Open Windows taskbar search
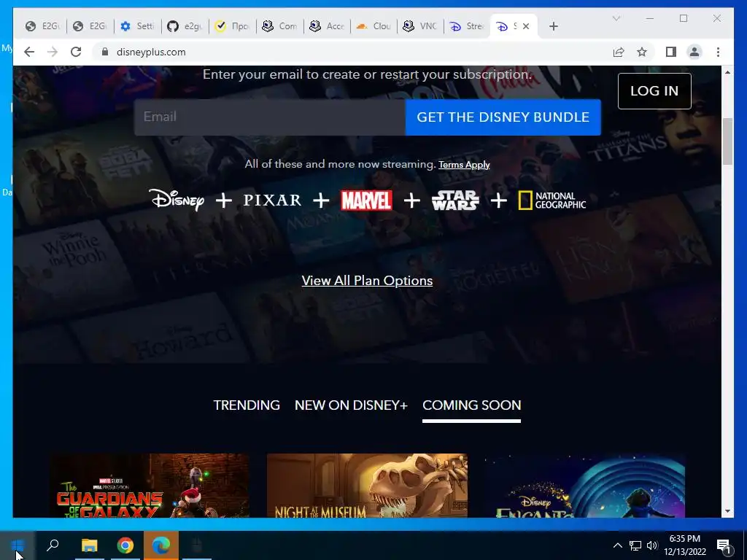This screenshot has height=560, width=747. 53,545
